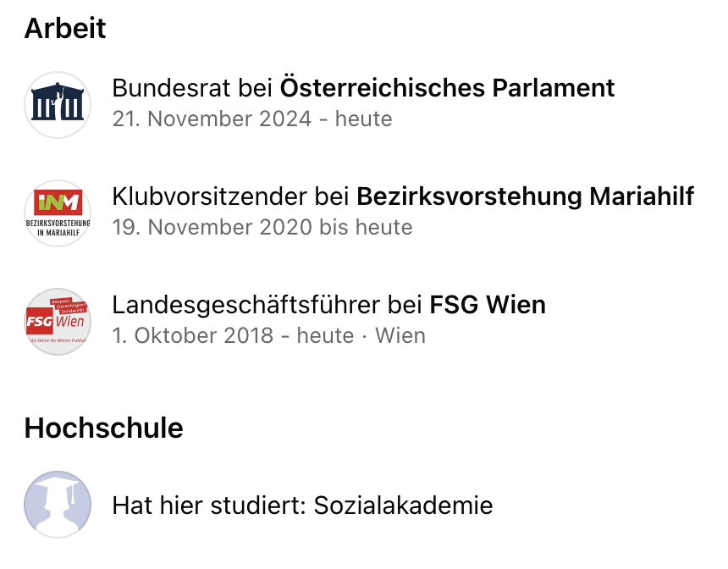
Task: Select the Sozialakademie education entry
Action: point(258,505)
